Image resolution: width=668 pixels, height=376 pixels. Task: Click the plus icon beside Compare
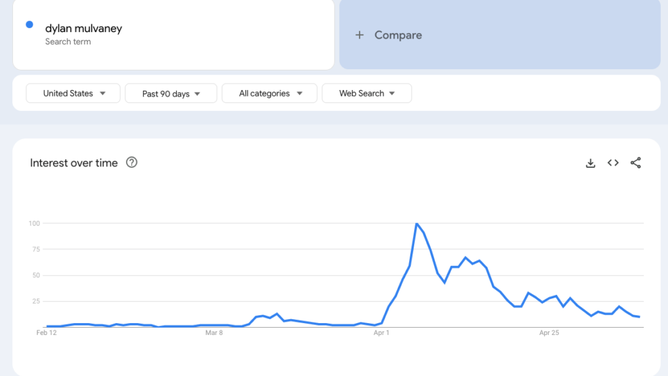[x=360, y=35]
